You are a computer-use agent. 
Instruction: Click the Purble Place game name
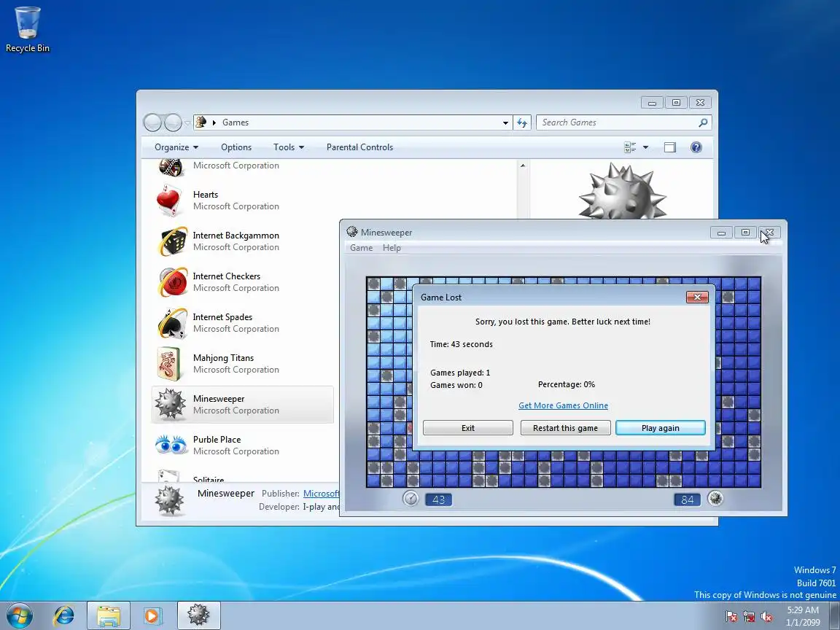(217, 439)
